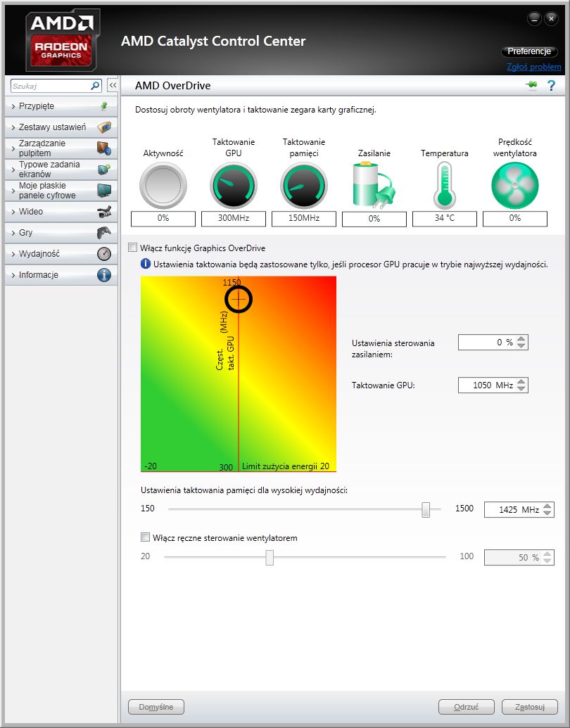Click the Informacje blue info icon

coord(104,275)
